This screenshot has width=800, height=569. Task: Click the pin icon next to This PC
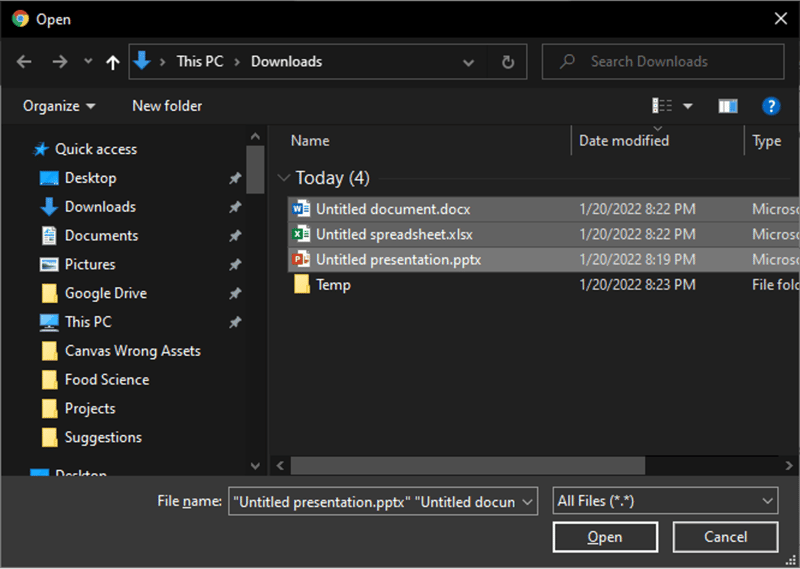(235, 323)
